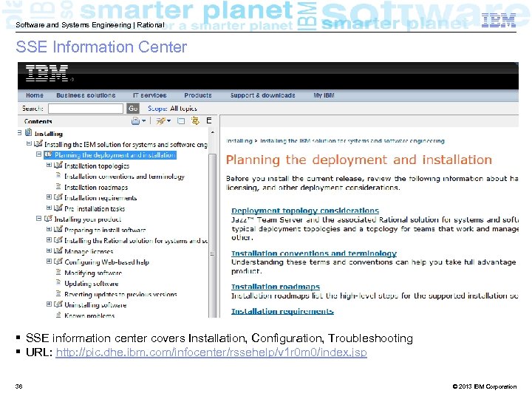Expand the Pre-installation tasks node
532x399 pixels.
click(49, 208)
